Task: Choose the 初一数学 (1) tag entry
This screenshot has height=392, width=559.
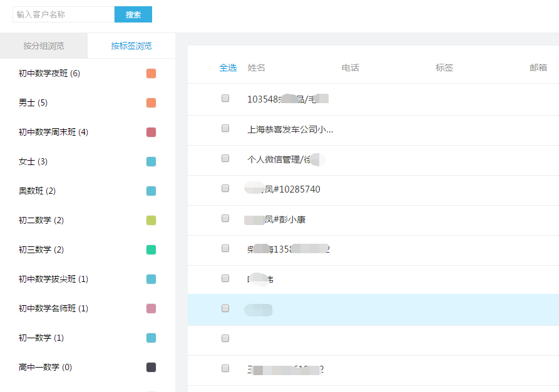Action: point(41,338)
